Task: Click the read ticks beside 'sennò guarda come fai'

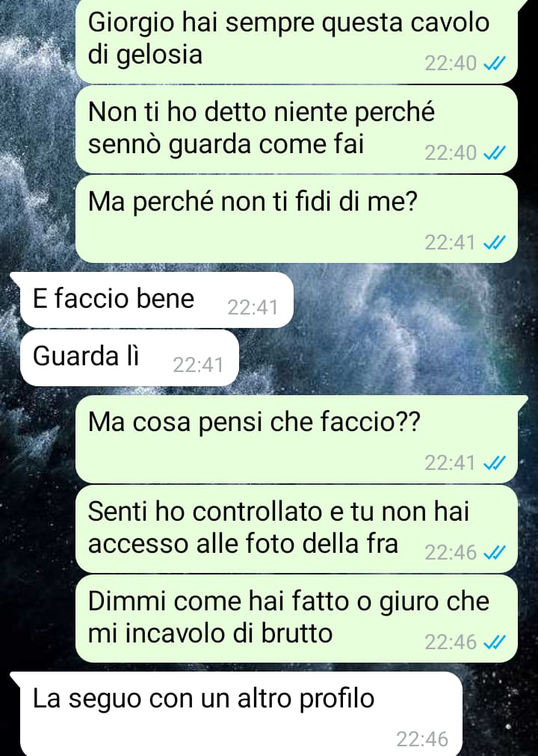Action: click(x=494, y=153)
